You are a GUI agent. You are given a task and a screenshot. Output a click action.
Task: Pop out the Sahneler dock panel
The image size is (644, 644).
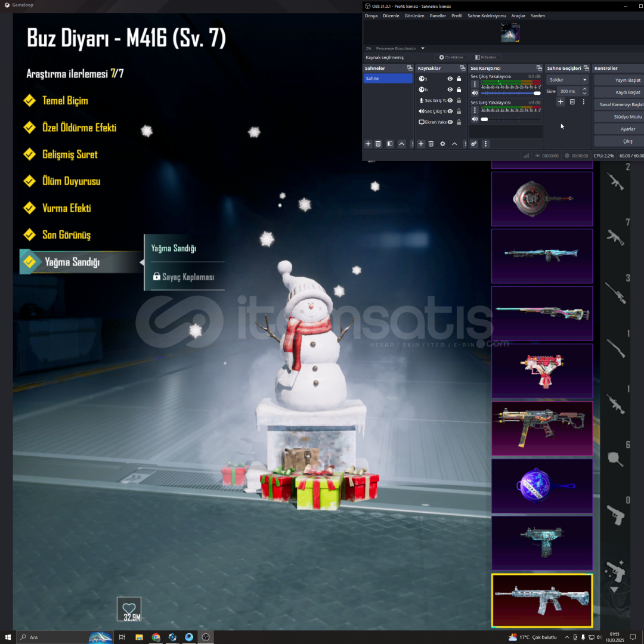pyautogui.click(x=410, y=68)
